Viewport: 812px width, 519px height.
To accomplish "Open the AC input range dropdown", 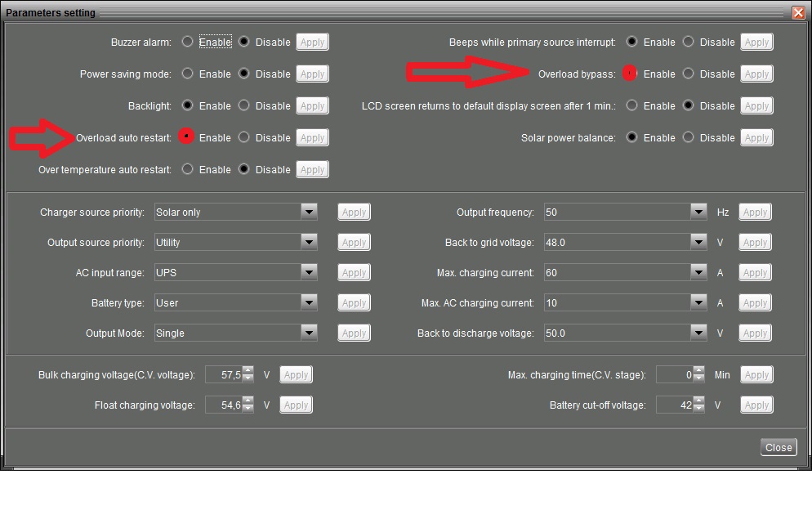I will coord(308,272).
